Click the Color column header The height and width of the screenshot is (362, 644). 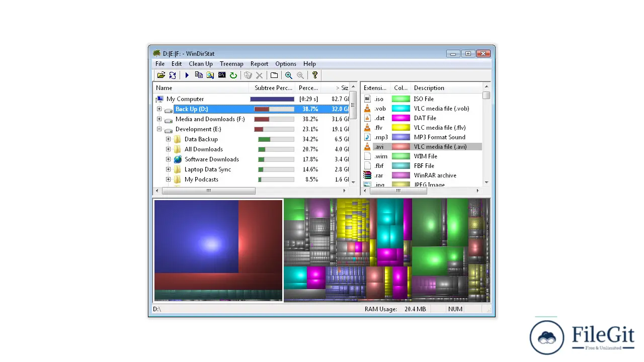point(400,88)
